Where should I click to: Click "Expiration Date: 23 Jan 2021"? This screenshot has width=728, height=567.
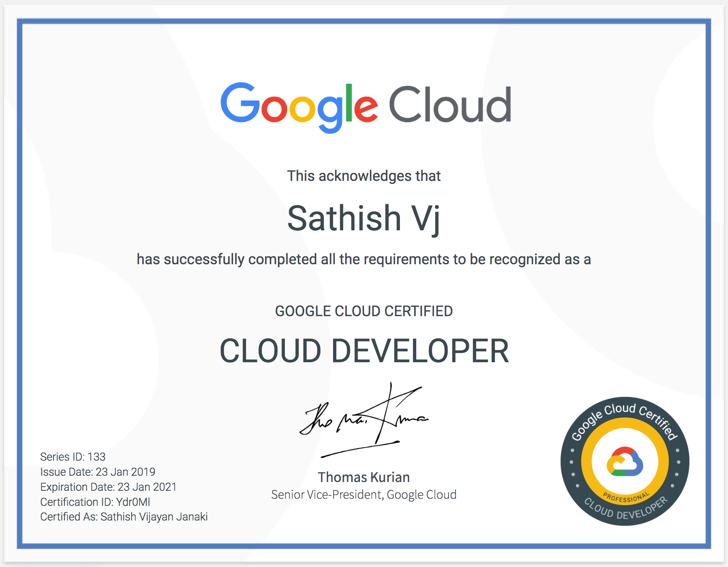108,487
